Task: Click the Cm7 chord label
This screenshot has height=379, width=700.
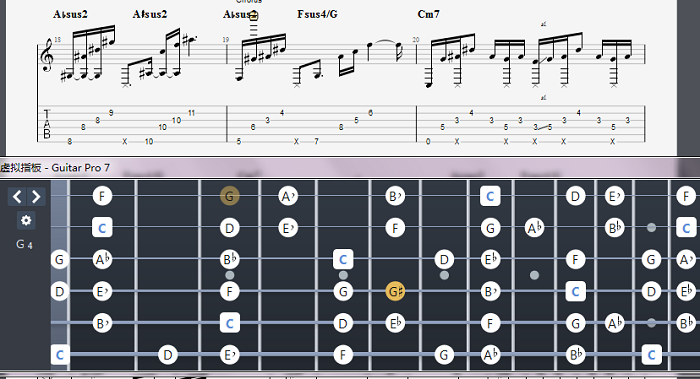Action: pyautogui.click(x=428, y=14)
